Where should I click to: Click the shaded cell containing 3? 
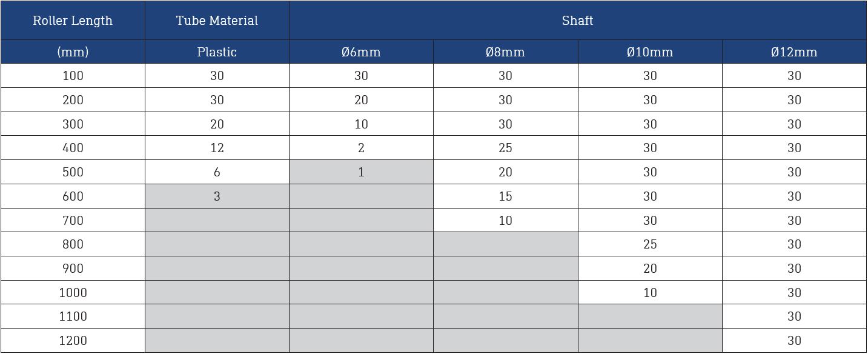click(x=217, y=196)
